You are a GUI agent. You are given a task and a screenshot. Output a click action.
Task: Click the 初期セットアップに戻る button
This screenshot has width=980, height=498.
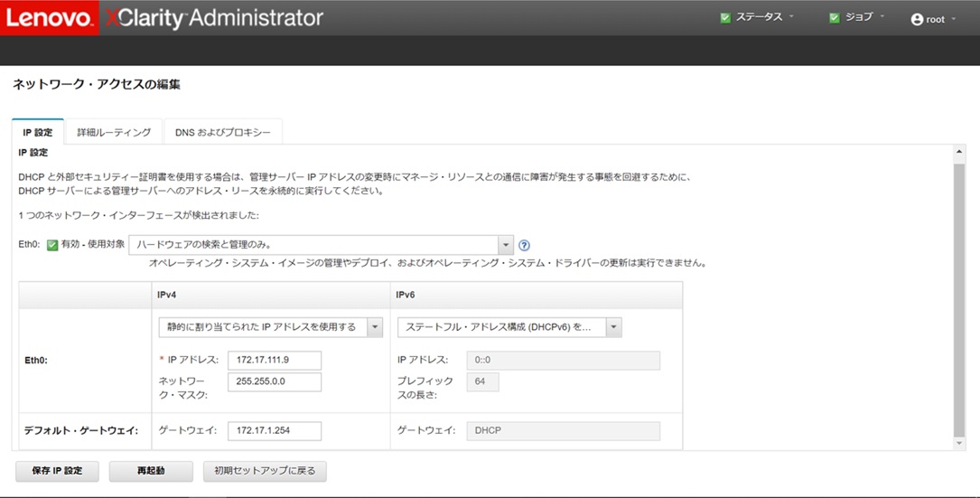[265, 471]
